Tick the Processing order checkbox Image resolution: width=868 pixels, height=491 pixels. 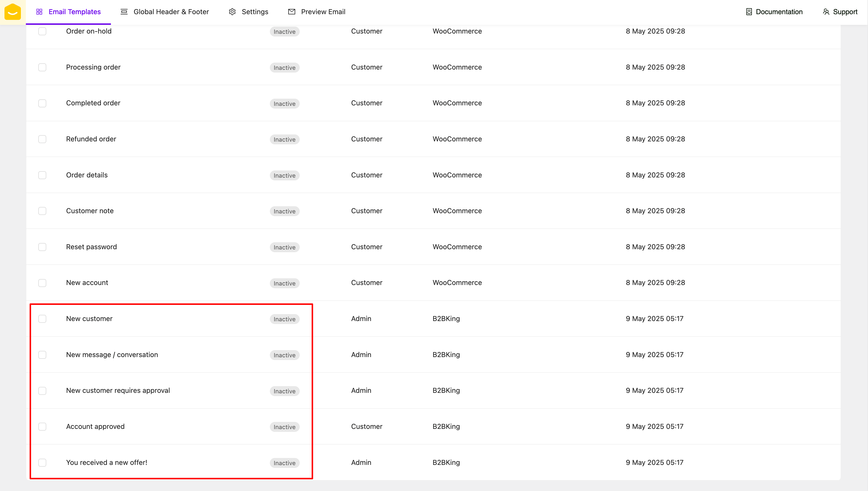point(42,67)
